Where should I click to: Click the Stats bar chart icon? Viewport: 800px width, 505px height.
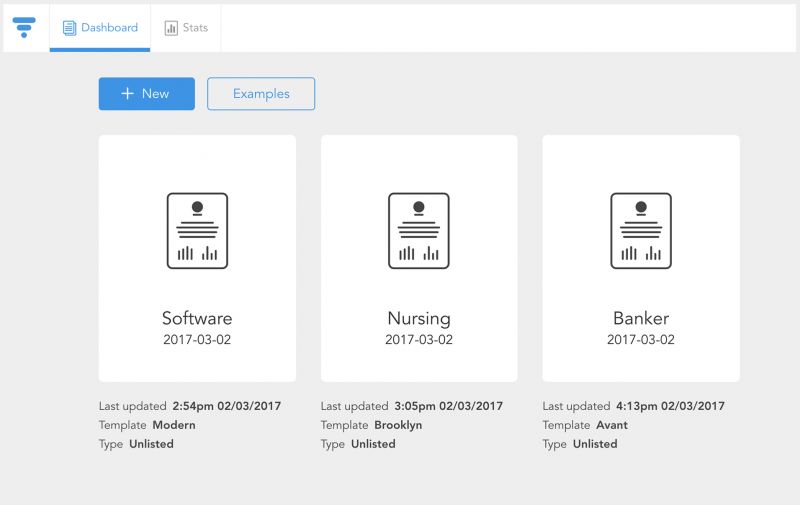[x=171, y=28]
